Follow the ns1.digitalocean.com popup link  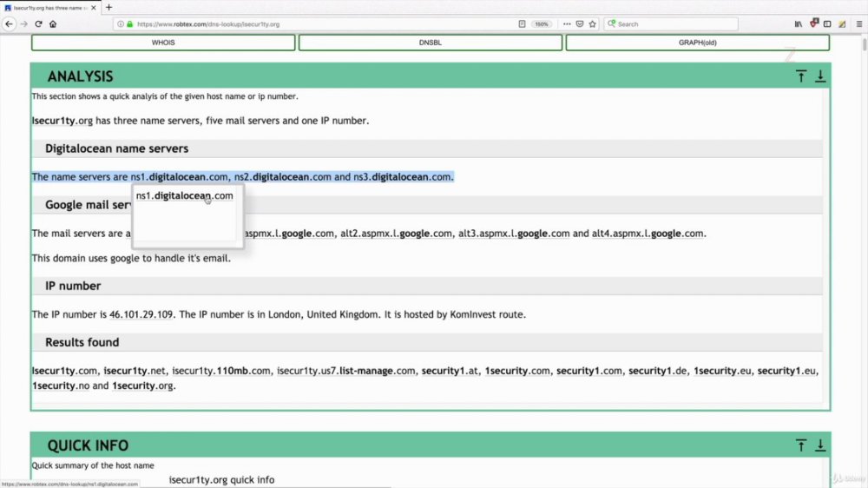[x=184, y=195]
